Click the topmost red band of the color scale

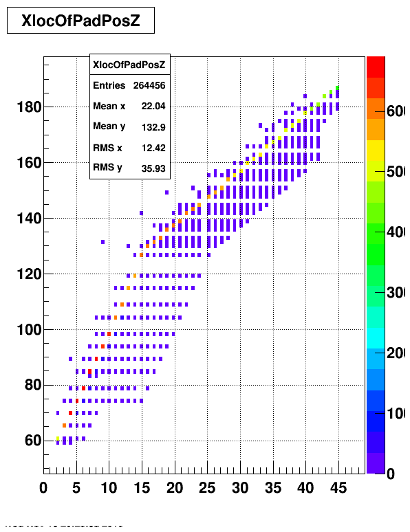pyautogui.click(x=376, y=67)
